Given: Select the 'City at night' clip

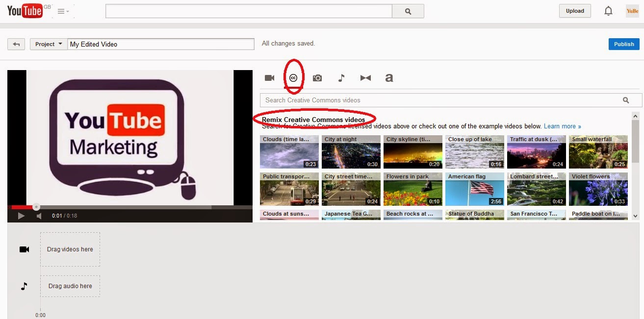Looking at the screenshot, I should pos(351,152).
